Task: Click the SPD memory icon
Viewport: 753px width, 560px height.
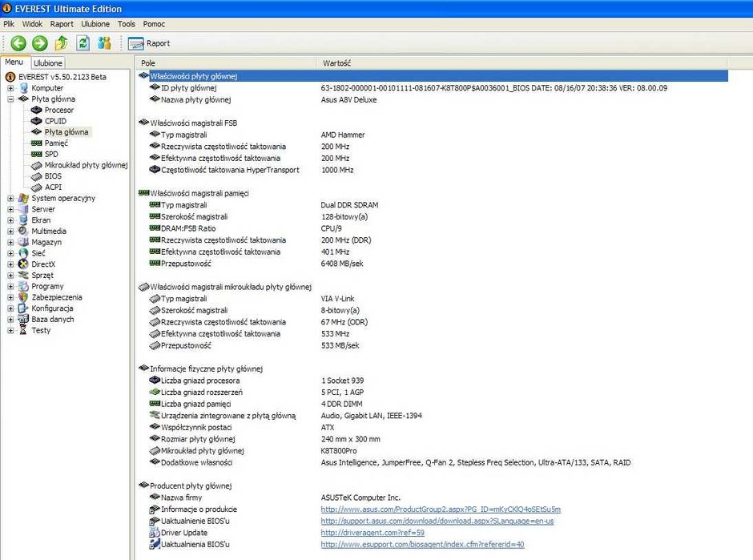Action: pos(37,154)
